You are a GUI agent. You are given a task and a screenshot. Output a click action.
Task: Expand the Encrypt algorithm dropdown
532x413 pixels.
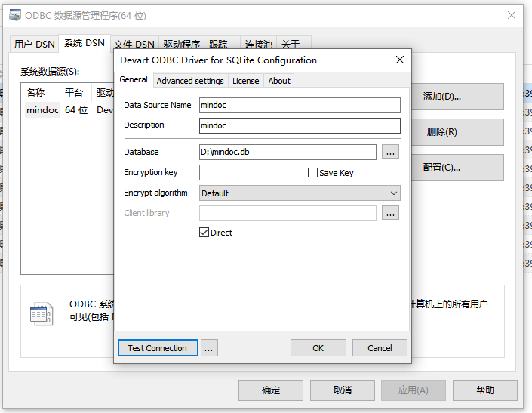393,193
